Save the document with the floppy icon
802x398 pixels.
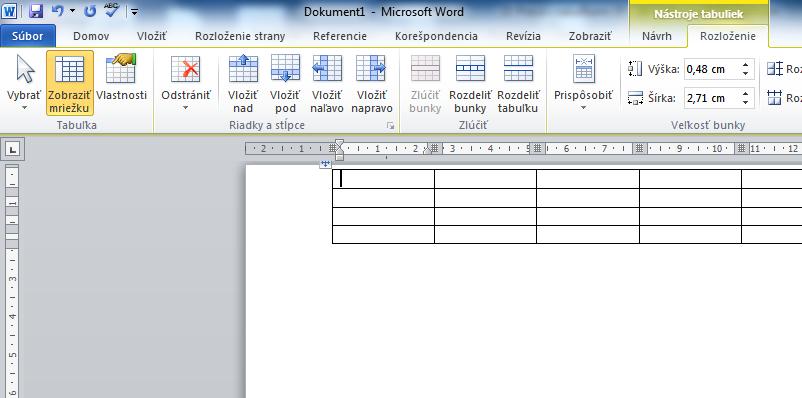coord(35,11)
